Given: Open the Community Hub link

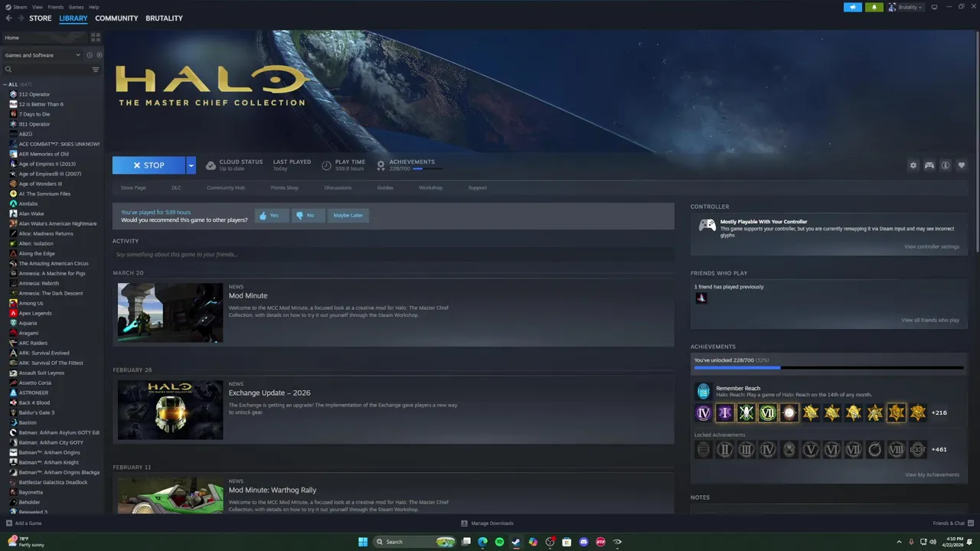Looking at the screenshot, I should [x=226, y=187].
